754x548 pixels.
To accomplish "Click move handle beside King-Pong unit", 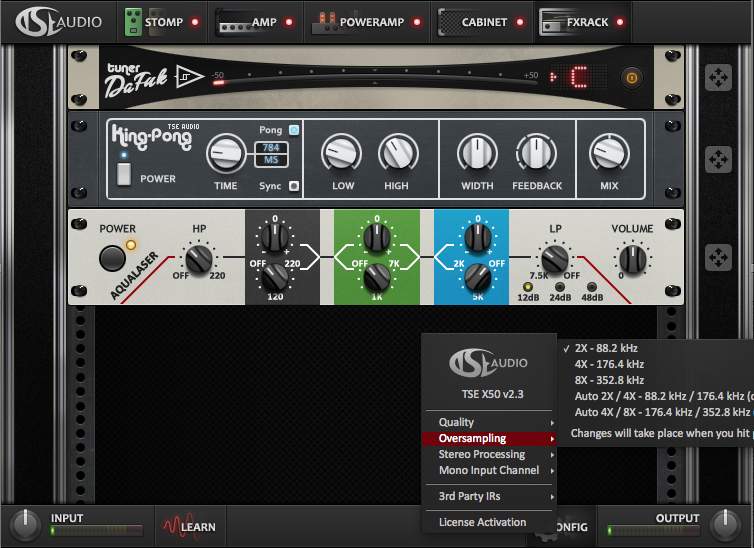I will pyautogui.click(x=718, y=160).
